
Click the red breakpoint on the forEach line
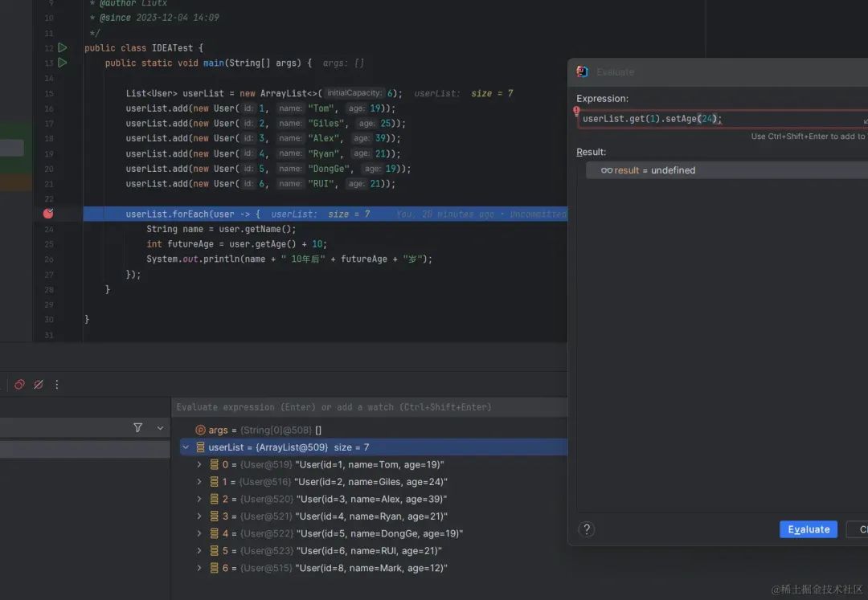click(x=47, y=213)
